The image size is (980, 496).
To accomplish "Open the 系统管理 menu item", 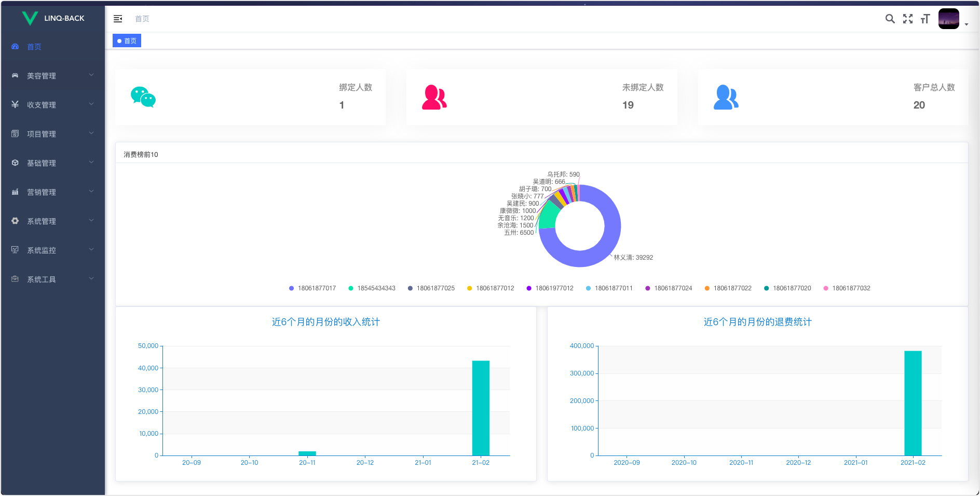I will (53, 221).
